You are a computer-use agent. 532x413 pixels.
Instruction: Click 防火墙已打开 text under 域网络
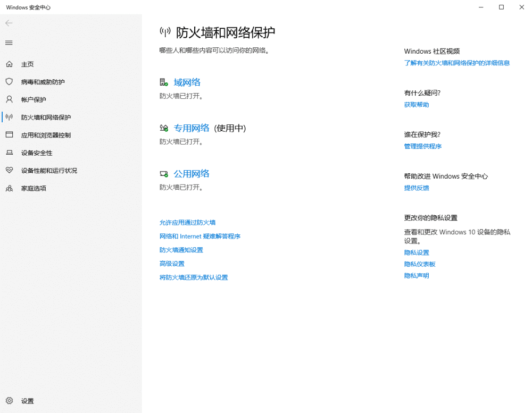click(181, 96)
